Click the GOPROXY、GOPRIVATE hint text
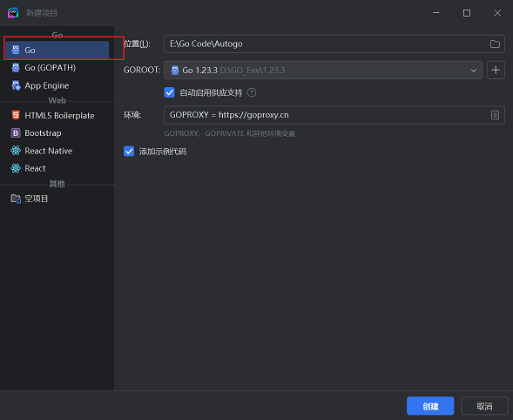Screen dimensions: 513x420 tap(230, 133)
